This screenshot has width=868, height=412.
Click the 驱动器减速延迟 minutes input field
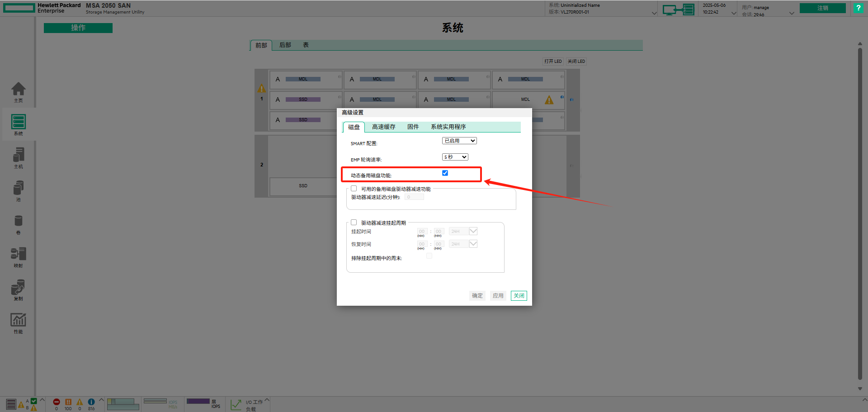(x=414, y=197)
